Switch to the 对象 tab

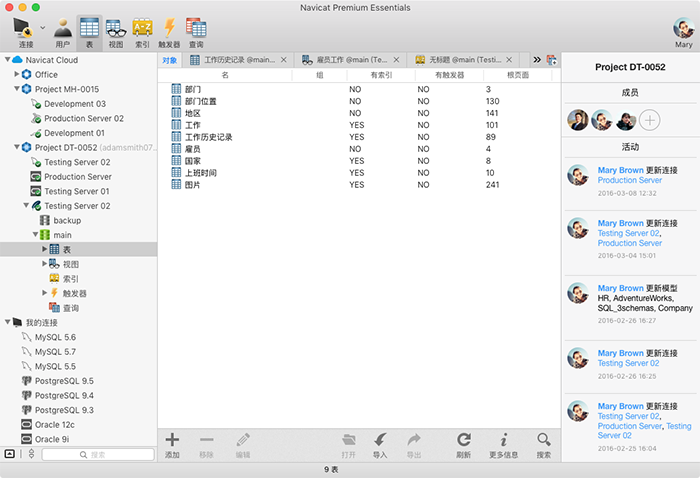(169, 60)
